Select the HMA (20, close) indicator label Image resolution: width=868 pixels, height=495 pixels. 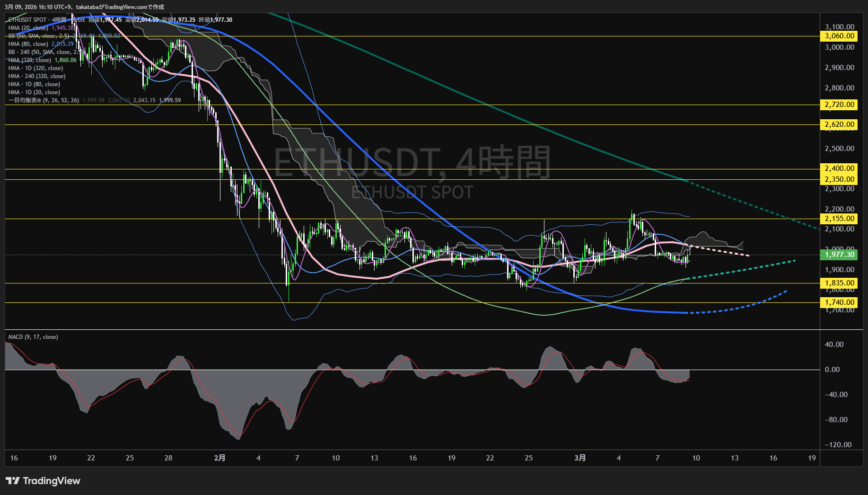pyautogui.click(x=28, y=28)
